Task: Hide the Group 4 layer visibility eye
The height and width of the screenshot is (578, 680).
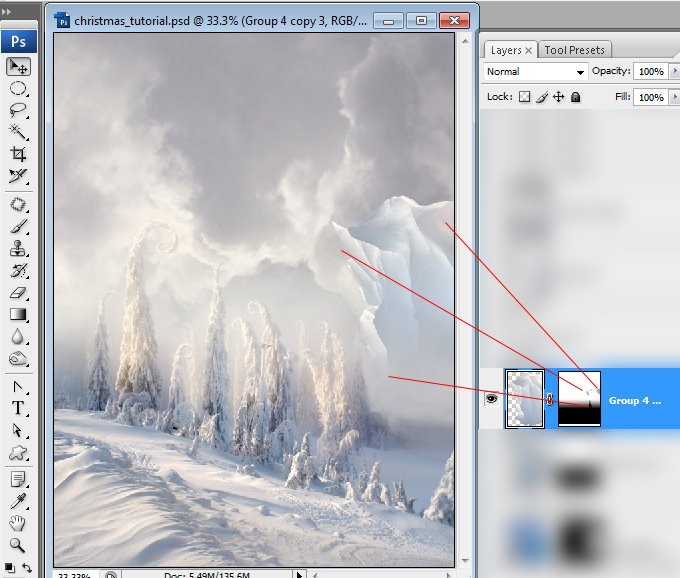Action: pos(491,398)
